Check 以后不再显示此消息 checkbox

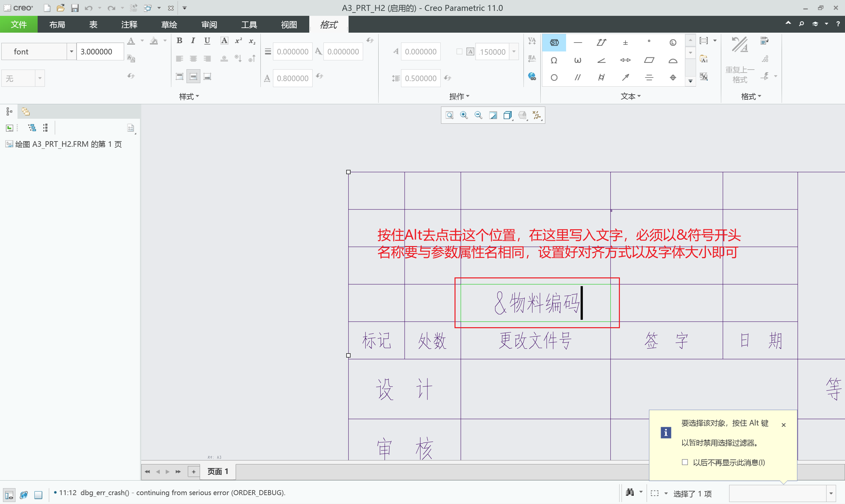click(685, 462)
